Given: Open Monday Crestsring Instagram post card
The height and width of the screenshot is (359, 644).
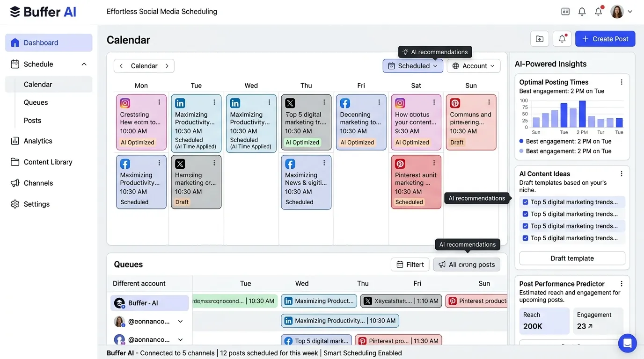Looking at the screenshot, I should point(141,122).
